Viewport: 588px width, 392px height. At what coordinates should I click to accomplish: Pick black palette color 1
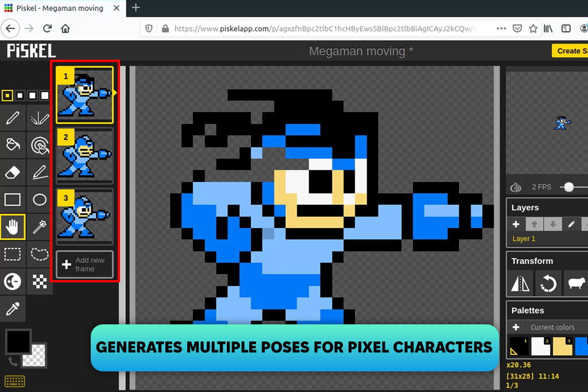click(x=519, y=346)
